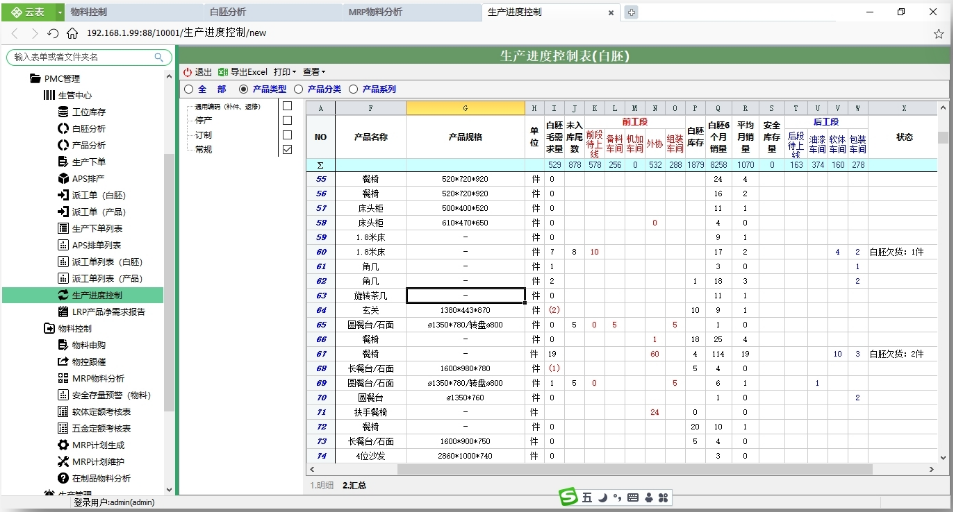Open the 查看 dropdown menu
Screen dimensions: 953x512
[314, 72]
